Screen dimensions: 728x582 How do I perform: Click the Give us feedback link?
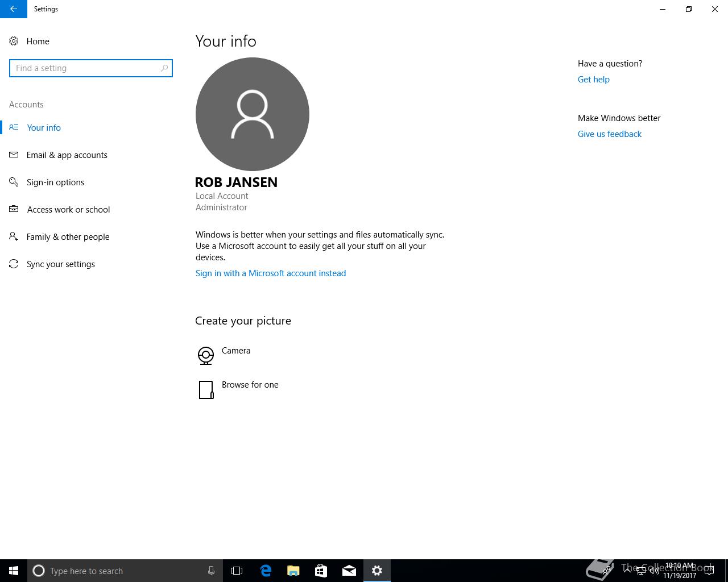[x=609, y=134]
